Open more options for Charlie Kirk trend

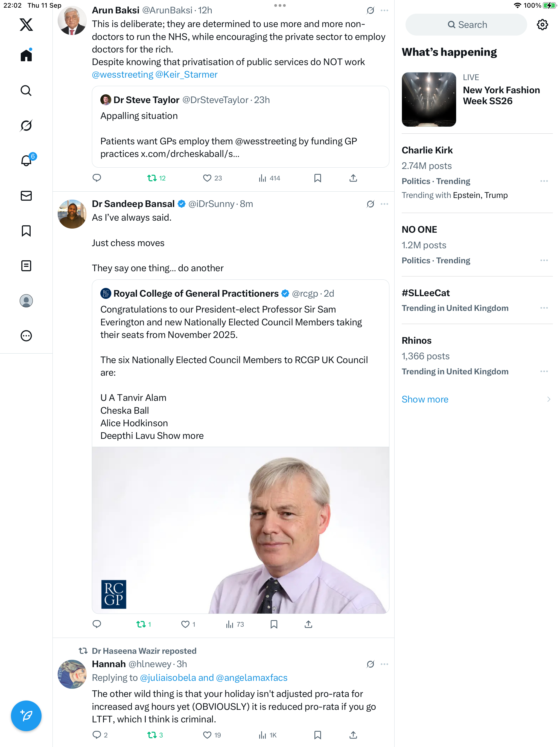click(x=544, y=181)
